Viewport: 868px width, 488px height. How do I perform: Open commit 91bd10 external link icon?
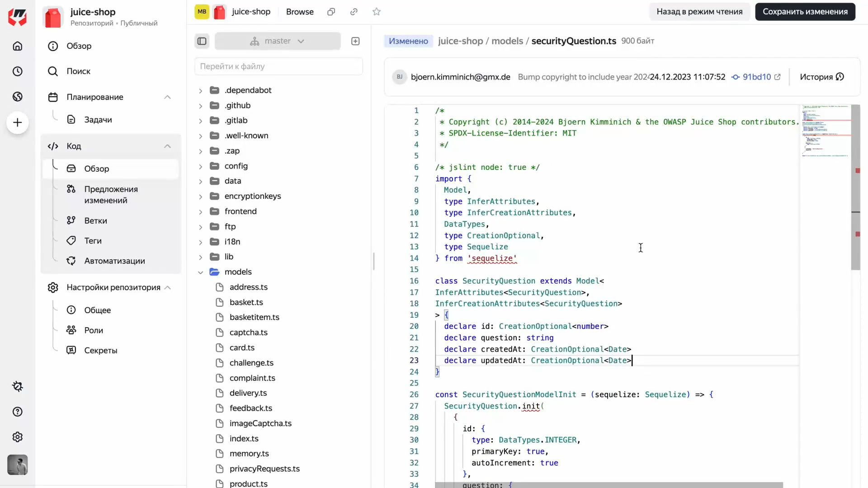click(x=778, y=77)
